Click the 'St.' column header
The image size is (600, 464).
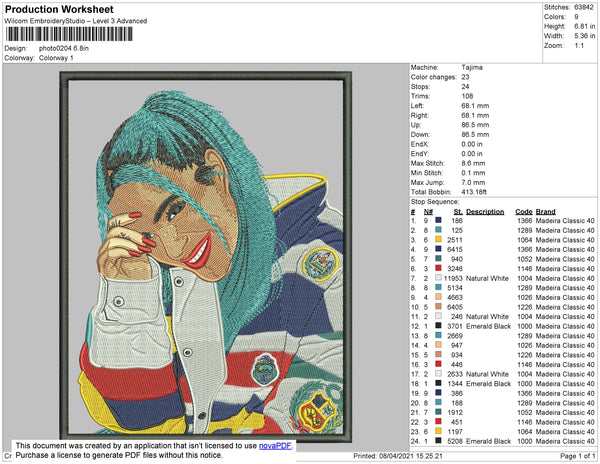pos(458,212)
